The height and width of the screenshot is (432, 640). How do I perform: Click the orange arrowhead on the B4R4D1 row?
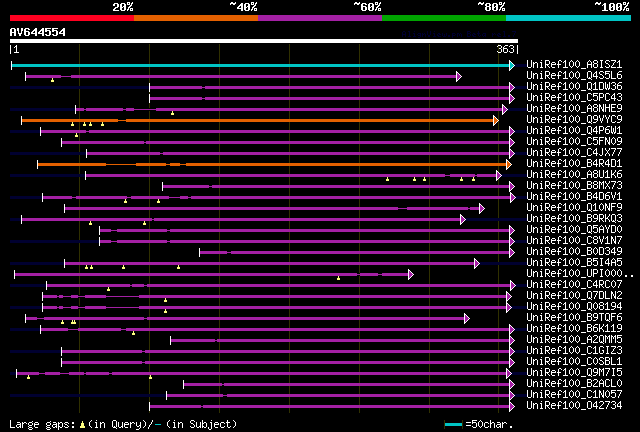point(509,165)
